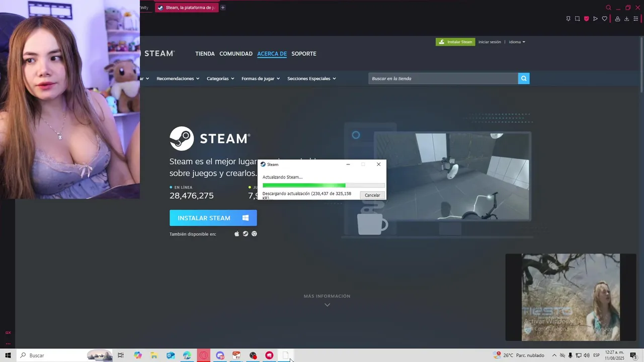Image resolution: width=644 pixels, height=362 pixels.
Task: Click the Windows Start button
Action: coord(8,355)
